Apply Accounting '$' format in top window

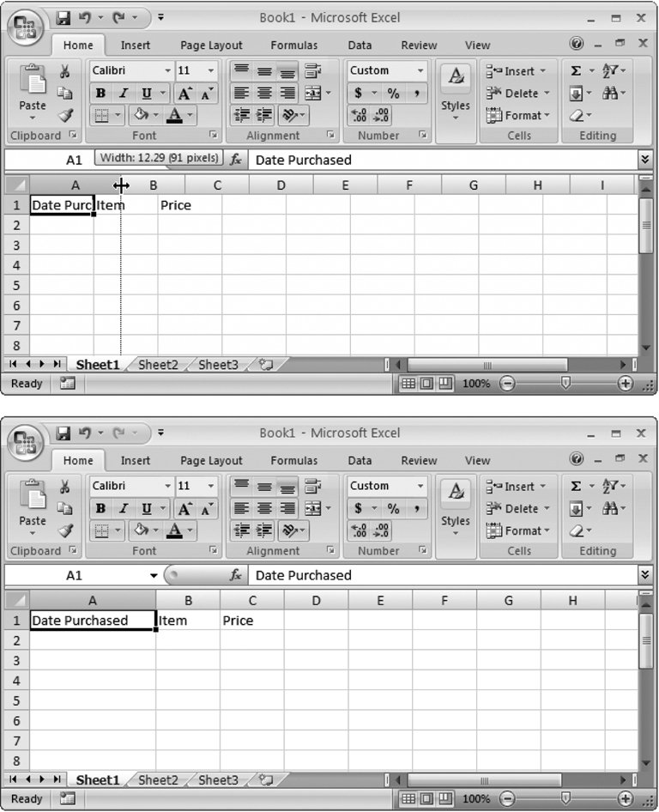pos(358,94)
